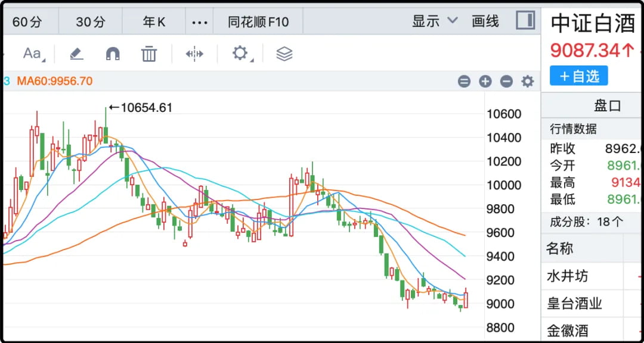Click the horizontal compress range icon
This screenshot has height=343, width=644.
194,54
